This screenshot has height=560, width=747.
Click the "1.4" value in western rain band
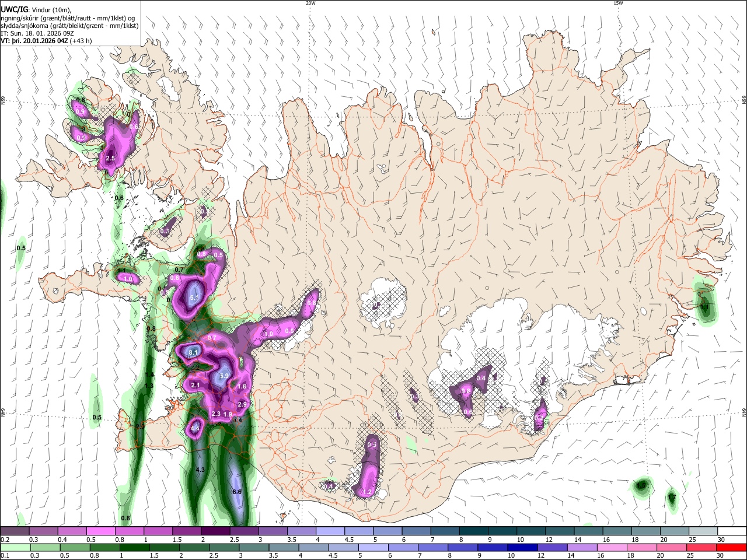[x=149, y=374]
